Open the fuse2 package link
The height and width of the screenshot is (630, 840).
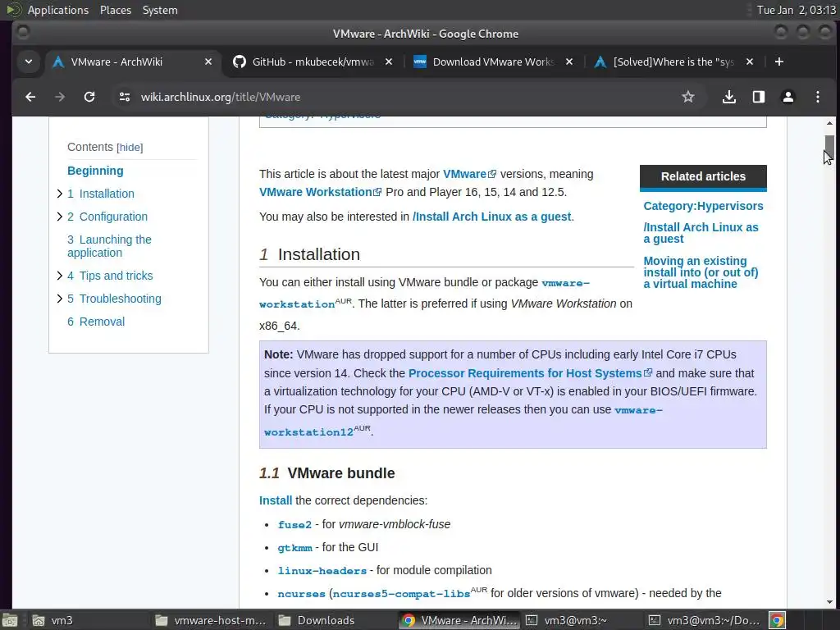point(294,524)
